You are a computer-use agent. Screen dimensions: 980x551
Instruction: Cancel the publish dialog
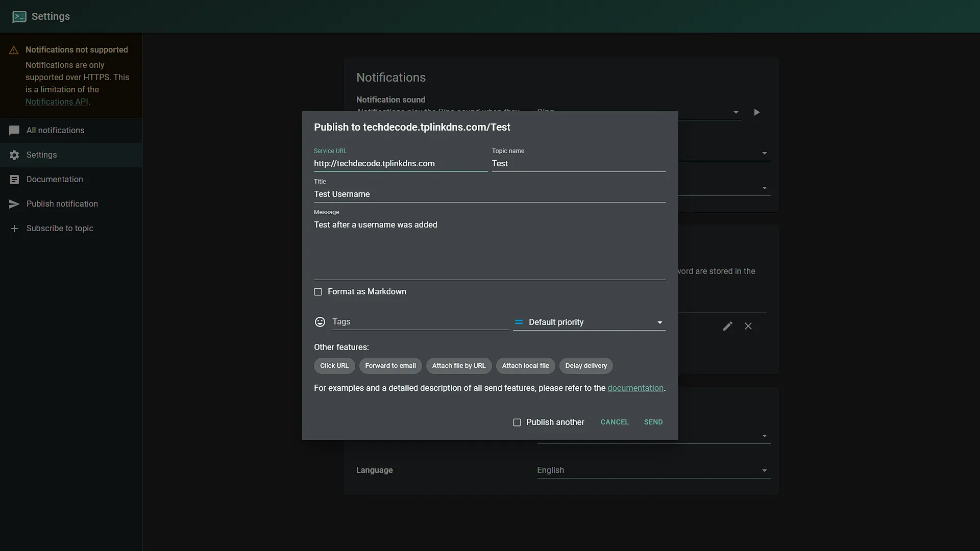point(615,422)
